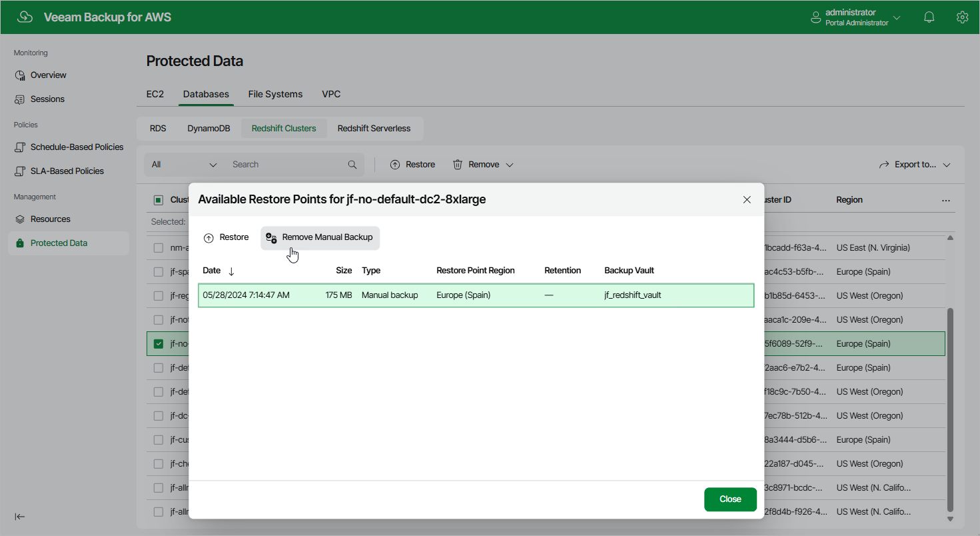980x536 pixels.
Task: Click in the Search input field
Action: 287,165
